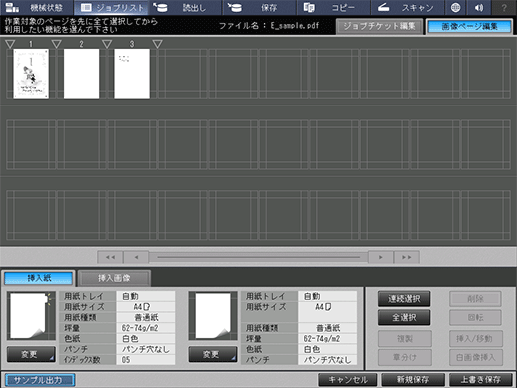Open the 保存 store tab

tap(259, 7)
